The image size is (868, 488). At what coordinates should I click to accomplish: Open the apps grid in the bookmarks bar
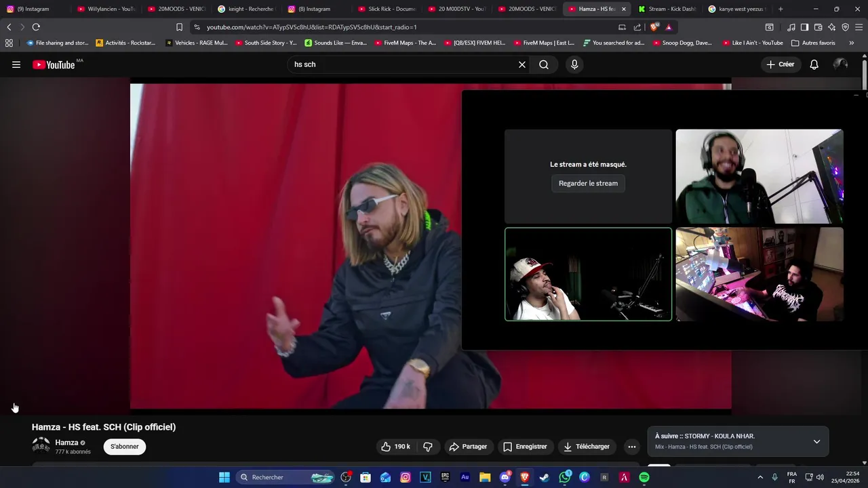(9, 43)
